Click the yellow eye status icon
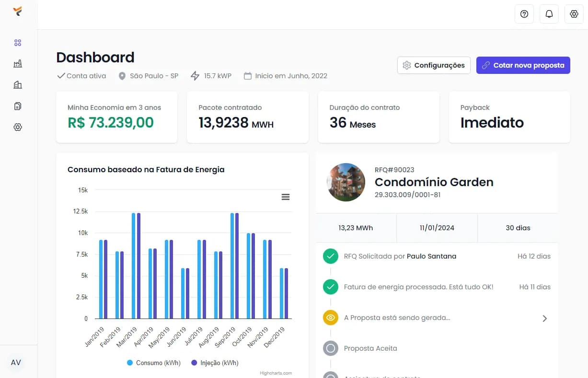The width and height of the screenshot is (588, 378). coord(331,318)
